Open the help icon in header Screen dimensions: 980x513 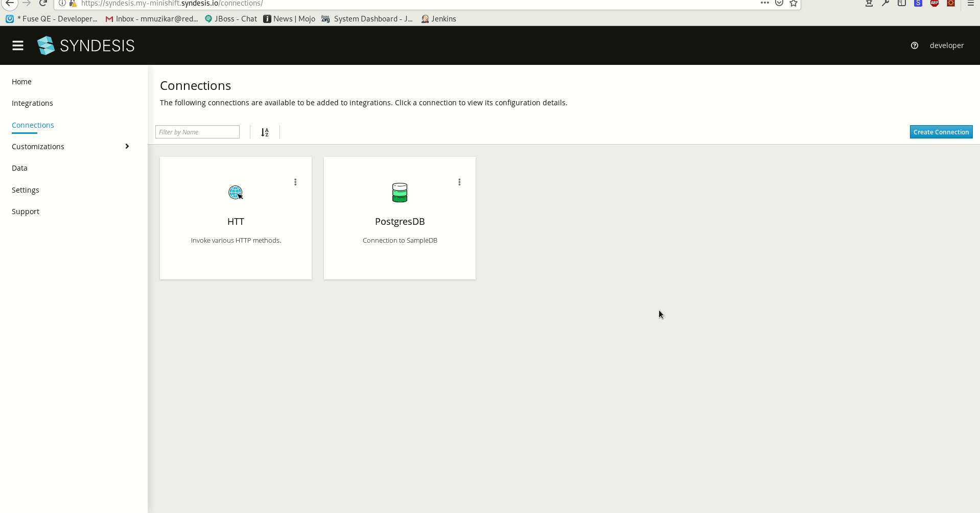(x=915, y=45)
